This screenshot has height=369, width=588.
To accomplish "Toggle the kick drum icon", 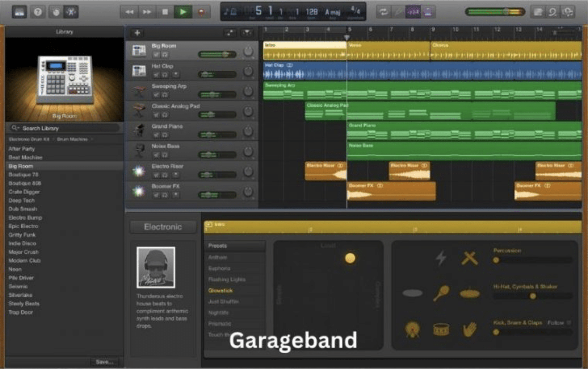I will click(413, 329).
